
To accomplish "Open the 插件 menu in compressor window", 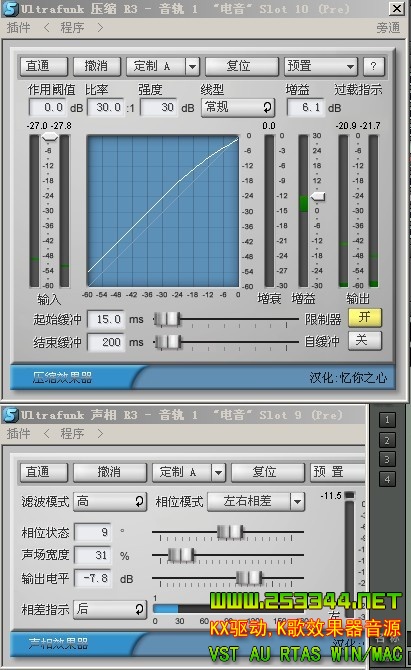I will pyautogui.click(x=19, y=28).
